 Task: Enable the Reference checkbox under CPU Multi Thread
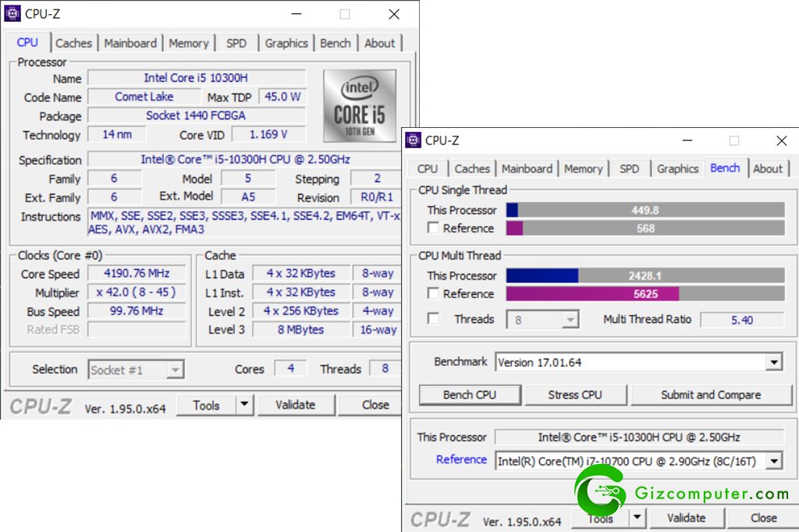coord(433,293)
